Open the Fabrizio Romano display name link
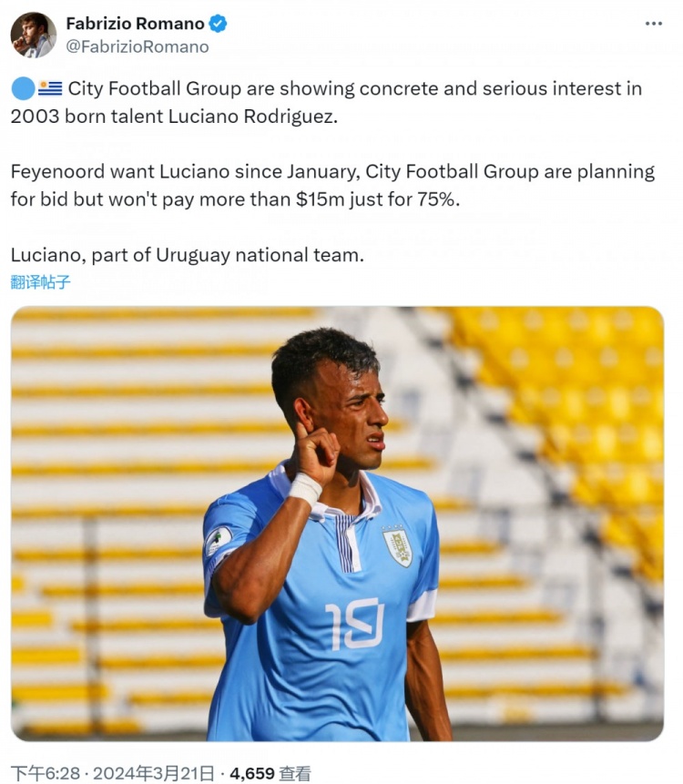This screenshot has height=784, width=683. 135,24
